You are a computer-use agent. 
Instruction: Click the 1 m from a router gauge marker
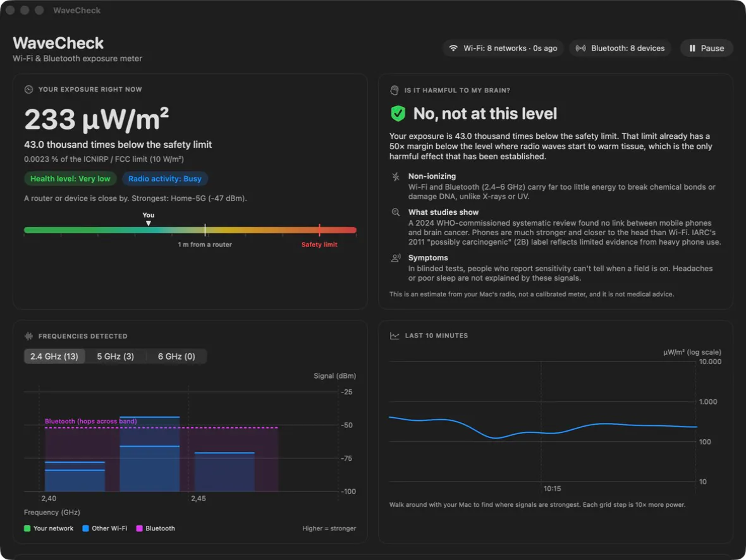coord(205,230)
